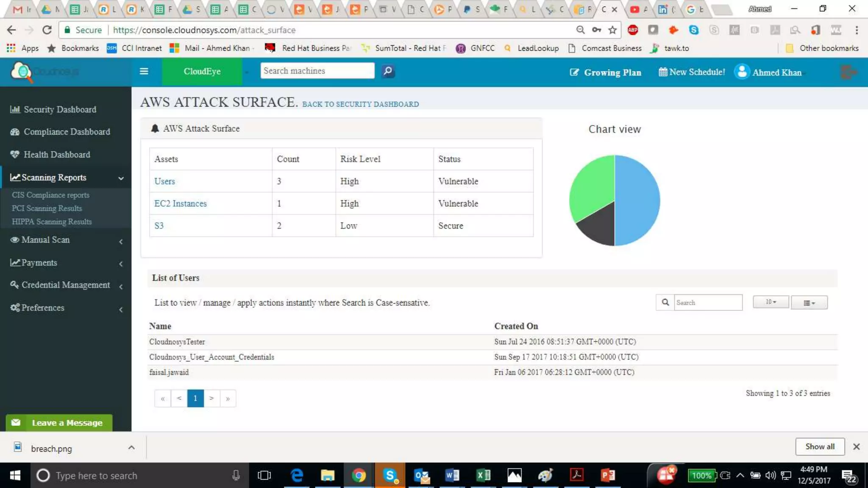Click the Search machines input field
868x488 pixels.
[x=317, y=71]
